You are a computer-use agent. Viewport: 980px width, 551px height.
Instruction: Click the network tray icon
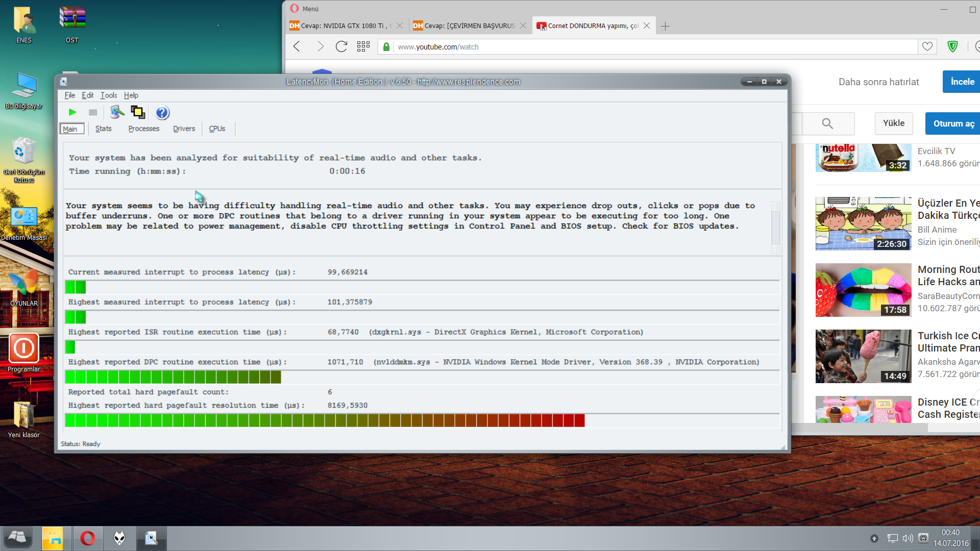click(x=892, y=538)
